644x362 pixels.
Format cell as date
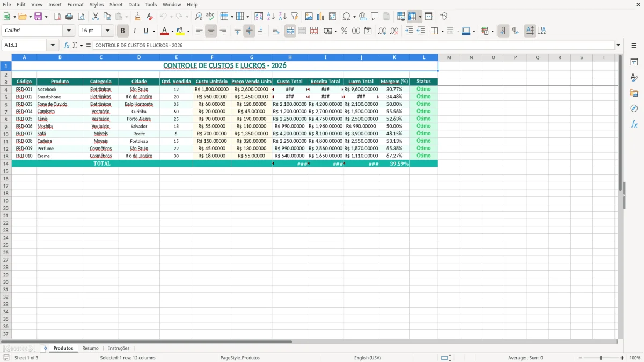(x=368, y=31)
